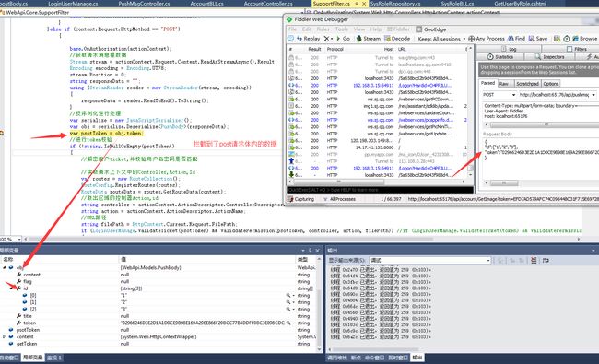
Task: Toggle the Filters tab checkbox in Fiddler
Action: [x=570, y=49]
